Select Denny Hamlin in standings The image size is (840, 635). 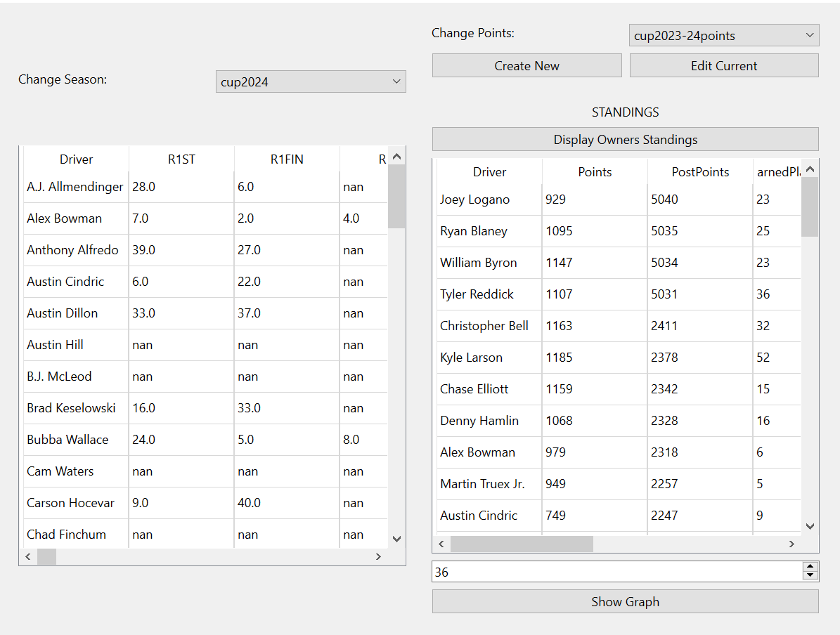pyautogui.click(x=489, y=421)
